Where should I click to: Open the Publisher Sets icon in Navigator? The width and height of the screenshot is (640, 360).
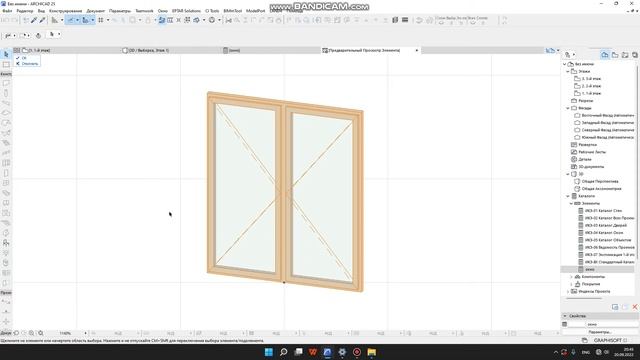pos(635,55)
